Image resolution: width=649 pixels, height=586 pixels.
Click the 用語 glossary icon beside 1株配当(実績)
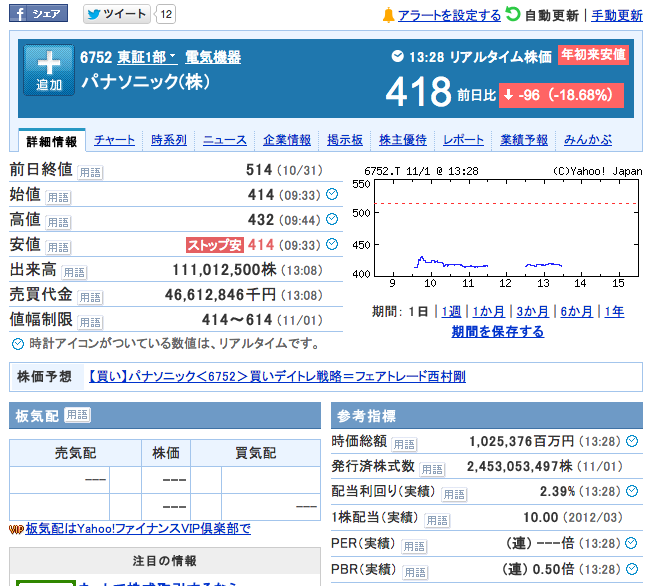pos(437,520)
